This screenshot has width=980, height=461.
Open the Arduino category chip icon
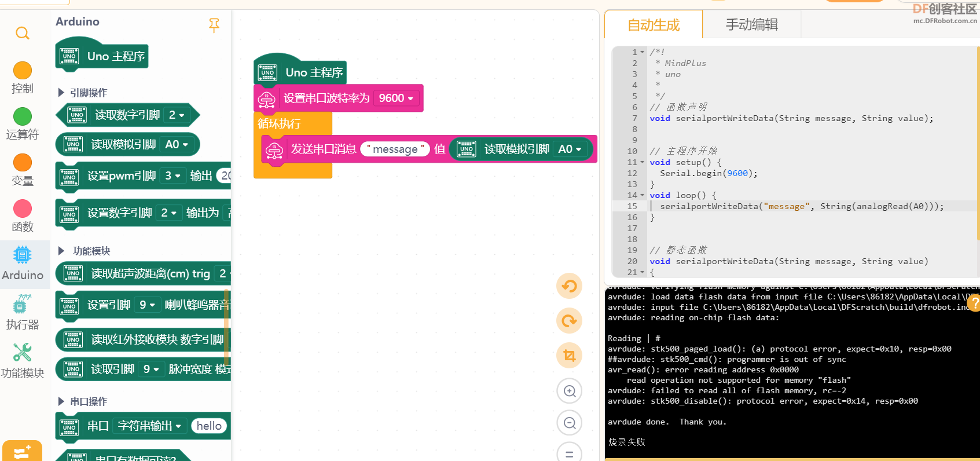[23, 255]
